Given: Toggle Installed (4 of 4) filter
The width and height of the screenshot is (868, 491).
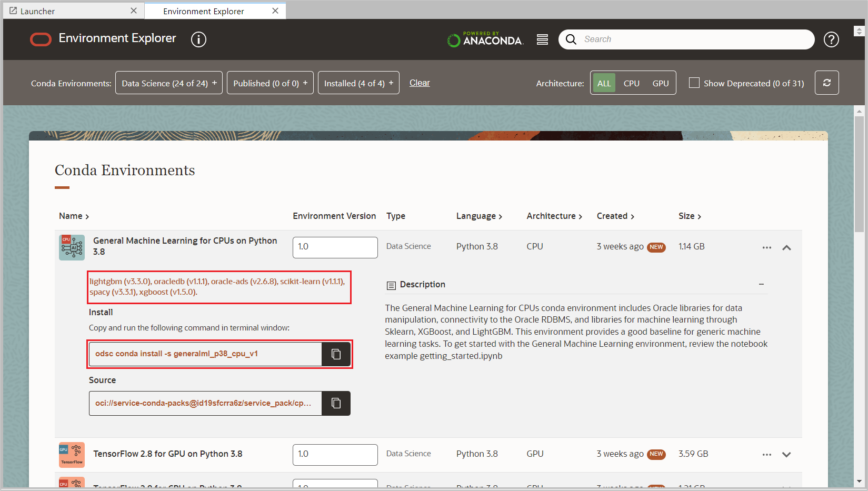Looking at the screenshot, I should [358, 83].
